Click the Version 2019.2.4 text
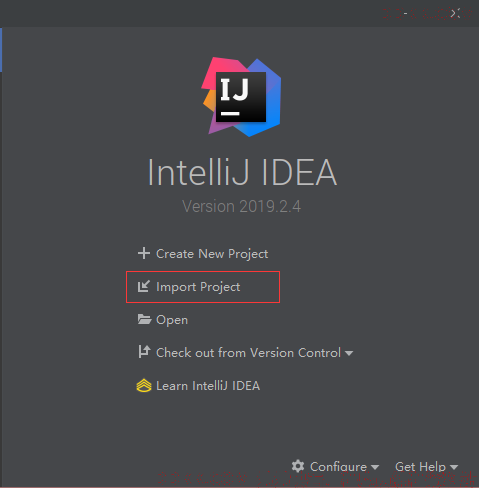Screen dimensions: 479x489 (241, 206)
